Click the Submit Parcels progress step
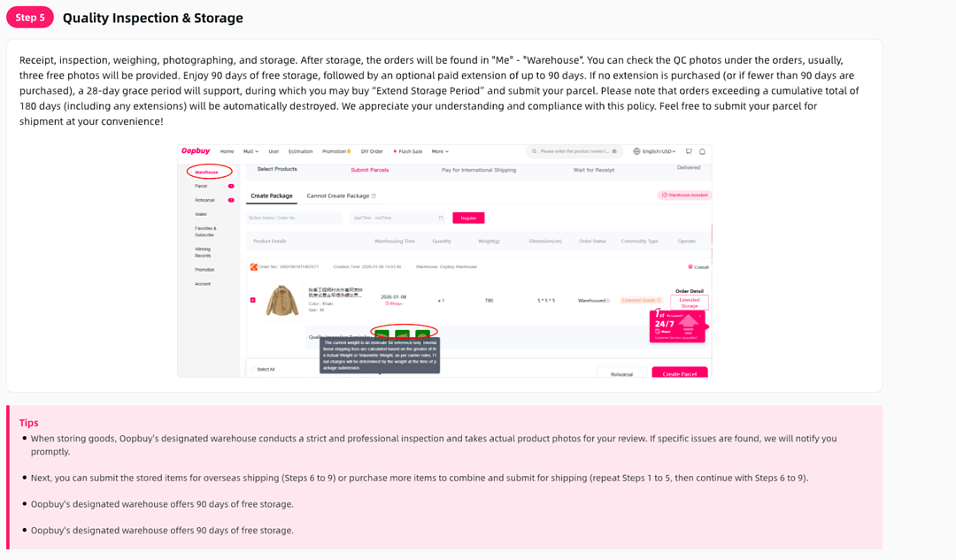Viewport: 956px width, 560px height. (x=369, y=170)
